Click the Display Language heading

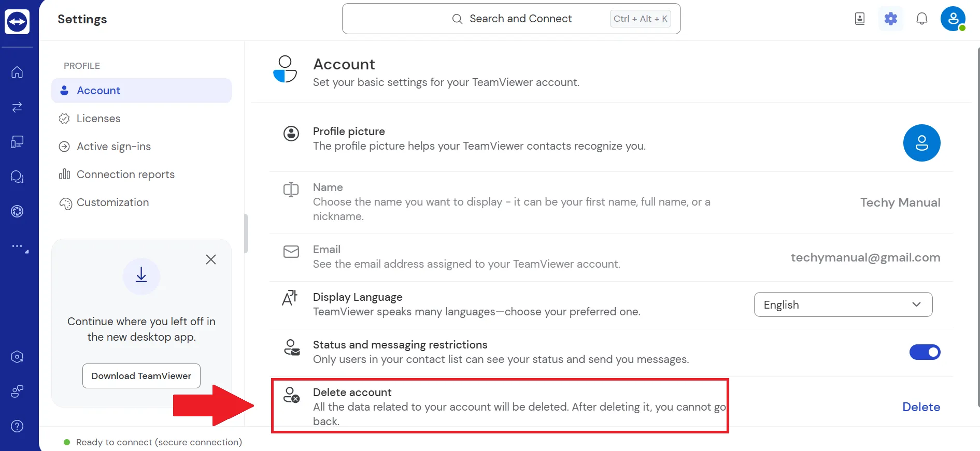coord(358,297)
